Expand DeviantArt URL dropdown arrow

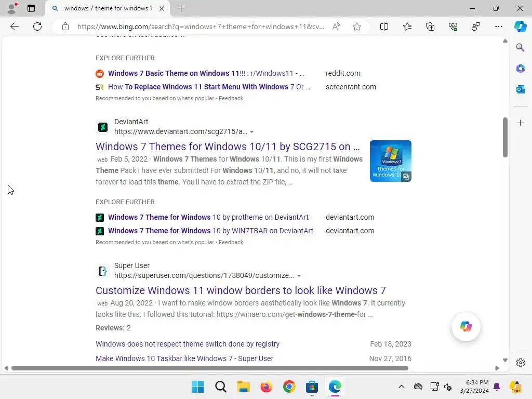pos(252,131)
